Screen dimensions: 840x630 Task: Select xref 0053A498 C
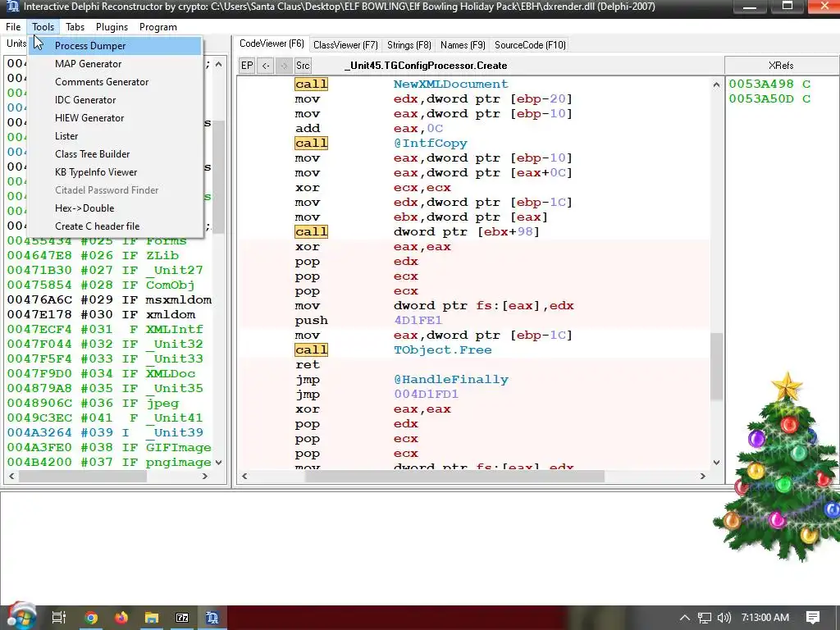click(769, 84)
